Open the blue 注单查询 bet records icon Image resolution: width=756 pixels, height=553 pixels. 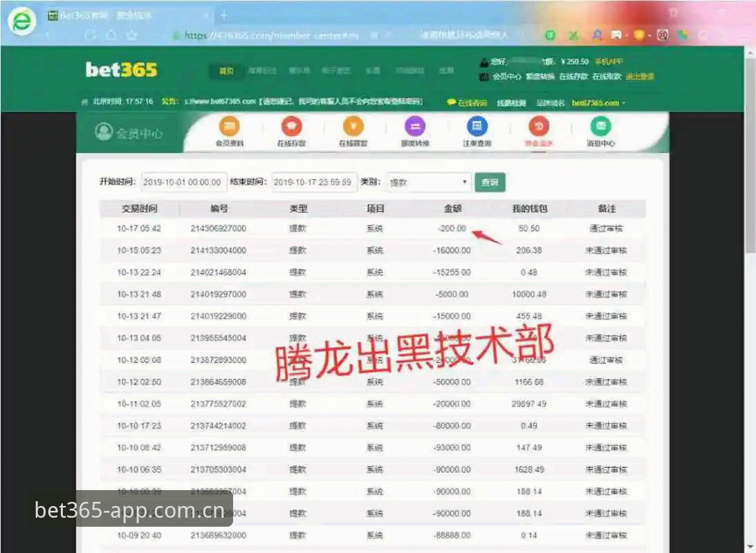(477, 126)
